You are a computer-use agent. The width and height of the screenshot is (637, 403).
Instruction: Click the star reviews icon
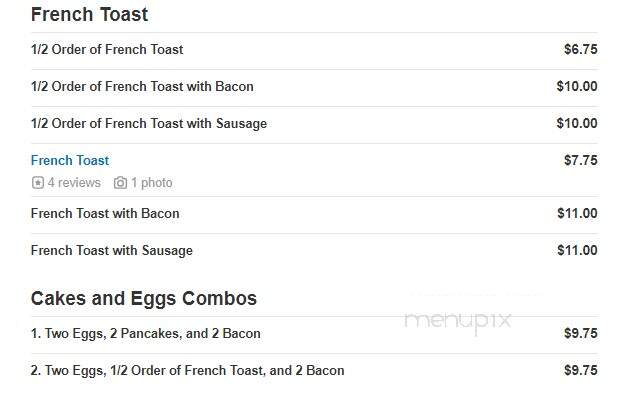(37, 183)
